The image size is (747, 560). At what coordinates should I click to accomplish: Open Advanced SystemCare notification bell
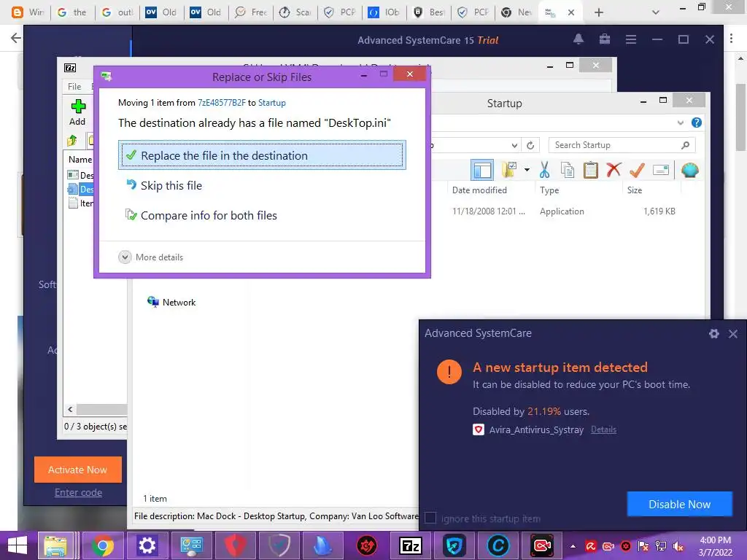[578, 39]
